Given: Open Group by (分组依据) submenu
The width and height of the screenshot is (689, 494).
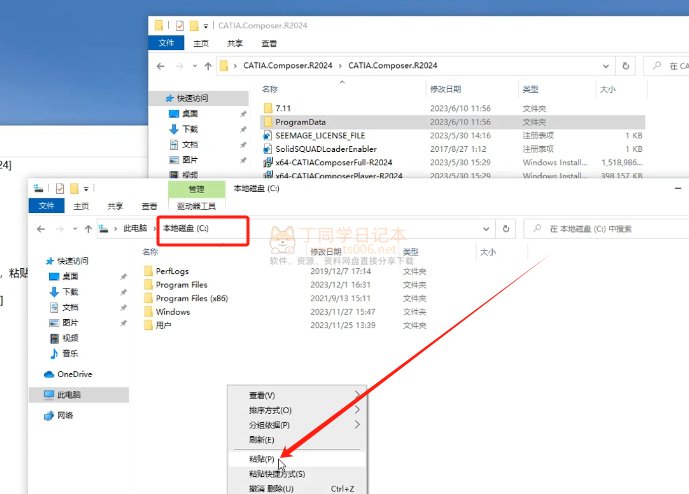Looking at the screenshot, I should pyautogui.click(x=297, y=425).
